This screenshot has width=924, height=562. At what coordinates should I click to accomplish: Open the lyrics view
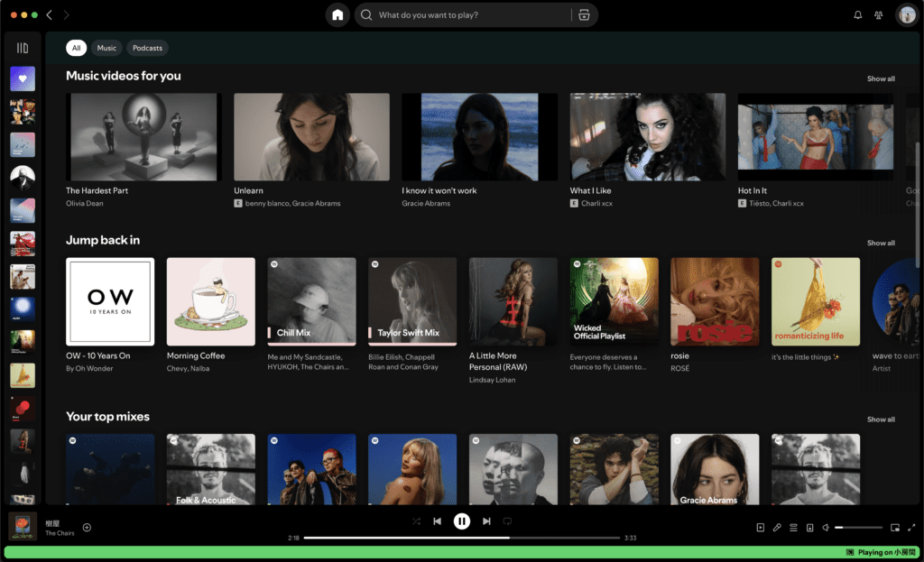(777, 527)
